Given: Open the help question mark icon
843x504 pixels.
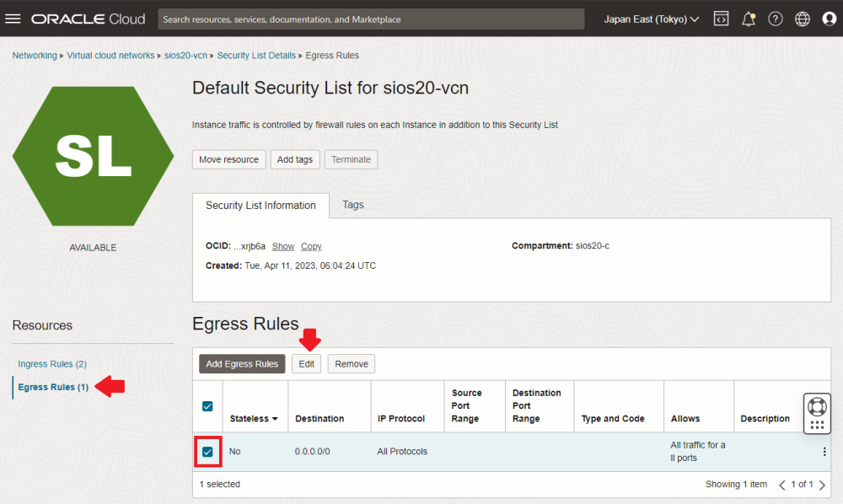Looking at the screenshot, I should point(775,19).
